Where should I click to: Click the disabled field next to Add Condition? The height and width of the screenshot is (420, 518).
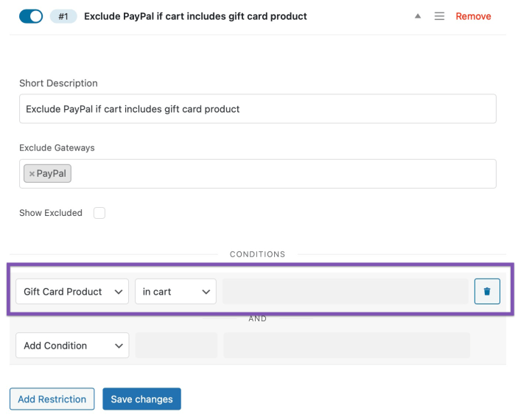(176, 346)
